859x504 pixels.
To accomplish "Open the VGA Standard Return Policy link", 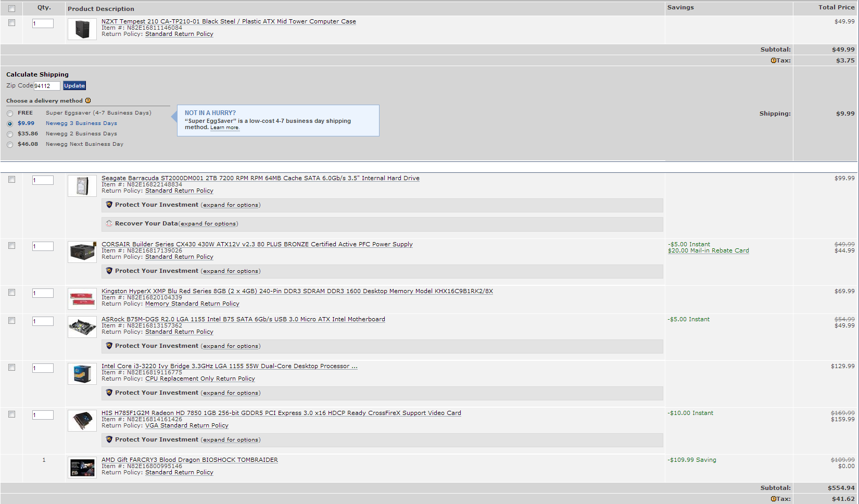I will click(x=187, y=425).
